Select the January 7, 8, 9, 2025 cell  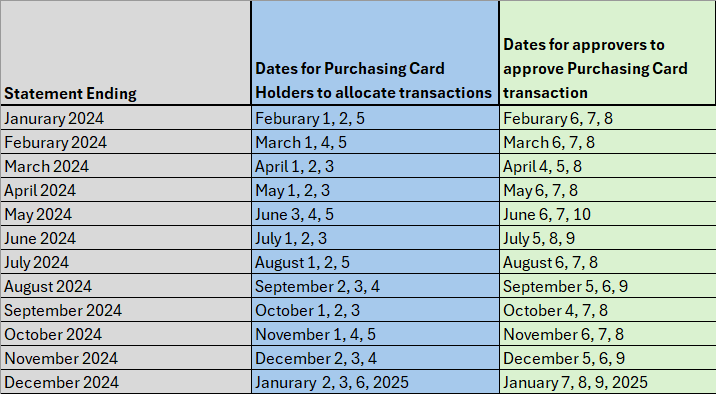pyautogui.click(x=608, y=382)
